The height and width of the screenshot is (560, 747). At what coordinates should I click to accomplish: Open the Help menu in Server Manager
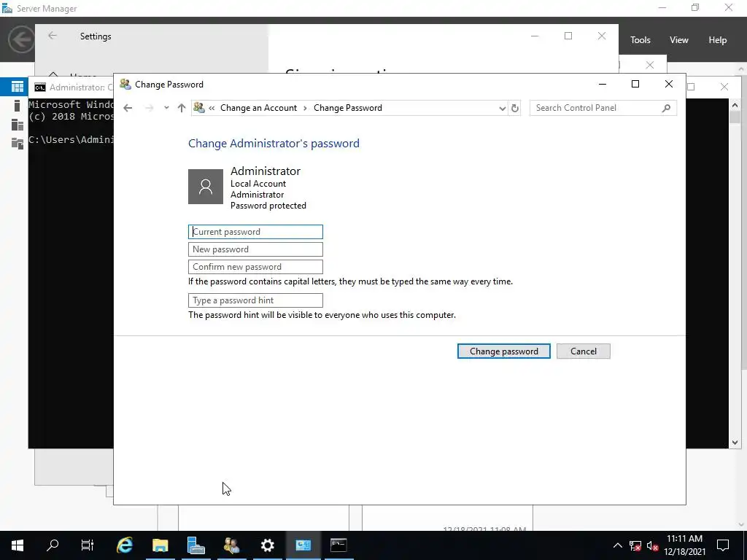click(717, 40)
